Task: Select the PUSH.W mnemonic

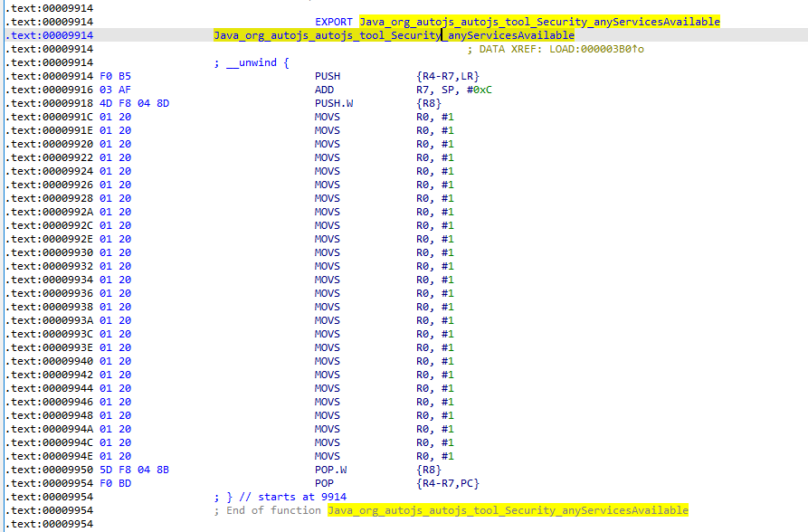Action: 334,103
